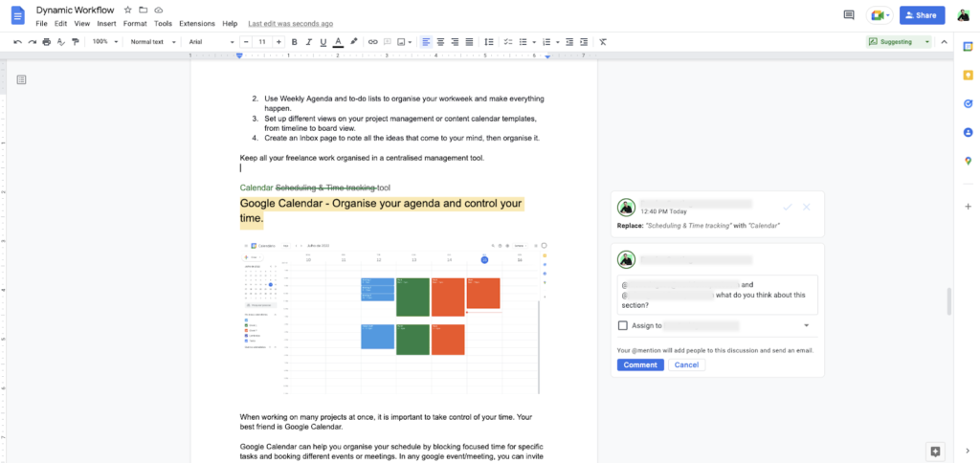Open the Format menu
The height and width of the screenshot is (463, 980).
point(135,24)
